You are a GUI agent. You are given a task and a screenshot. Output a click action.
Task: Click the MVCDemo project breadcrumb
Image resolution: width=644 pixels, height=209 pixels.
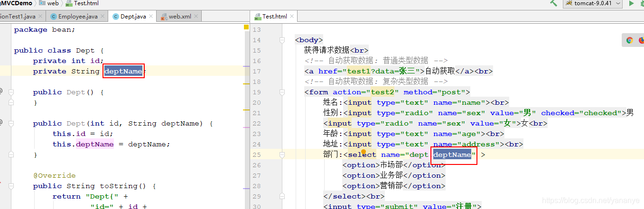(x=16, y=3)
